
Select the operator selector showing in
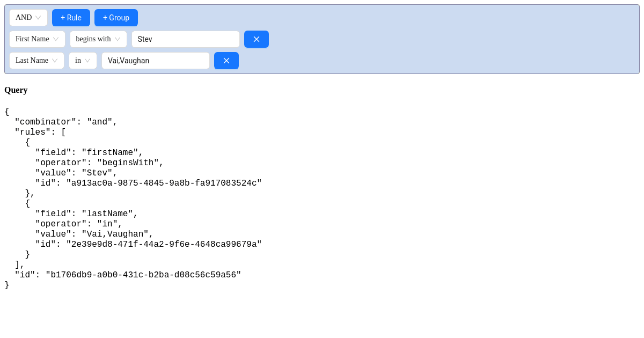pos(83,60)
